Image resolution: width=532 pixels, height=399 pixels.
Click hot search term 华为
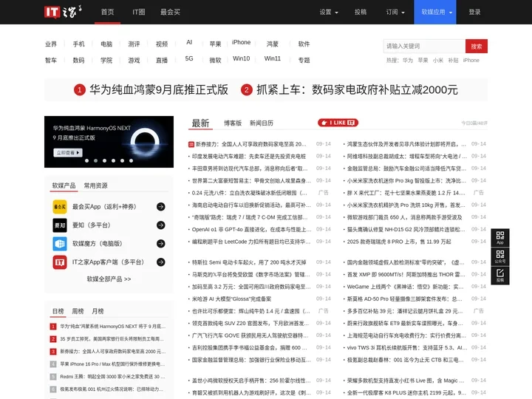pyautogui.click(x=407, y=61)
